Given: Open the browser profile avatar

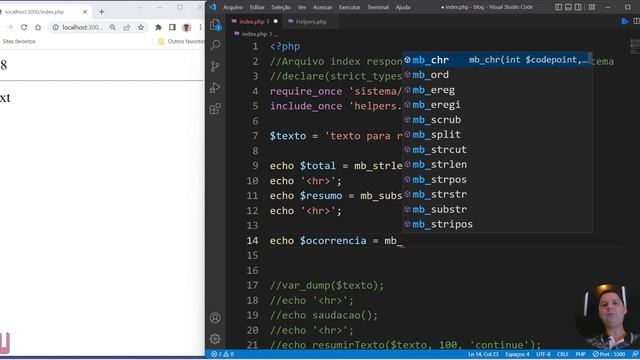Looking at the screenshot, I should [x=187, y=27].
